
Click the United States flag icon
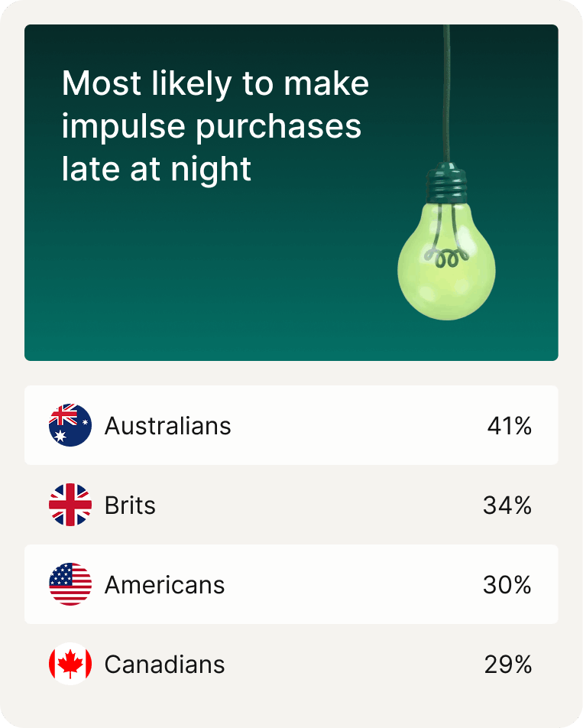(x=70, y=585)
